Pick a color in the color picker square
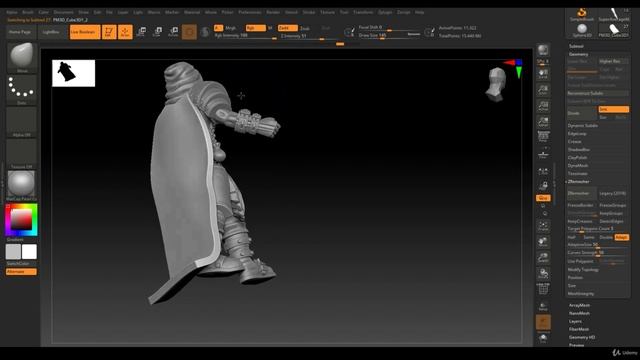Viewport: 640px width, 360px height. 21,220
